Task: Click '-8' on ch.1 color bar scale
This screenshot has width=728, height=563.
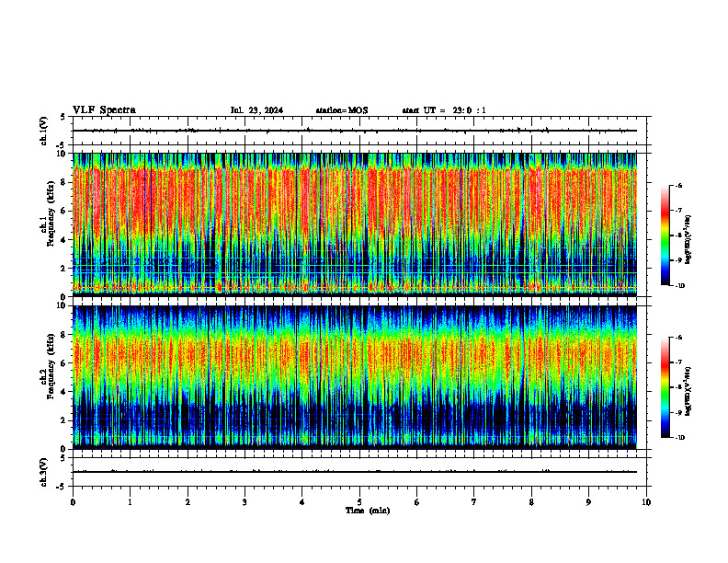Action: (x=677, y=236)
